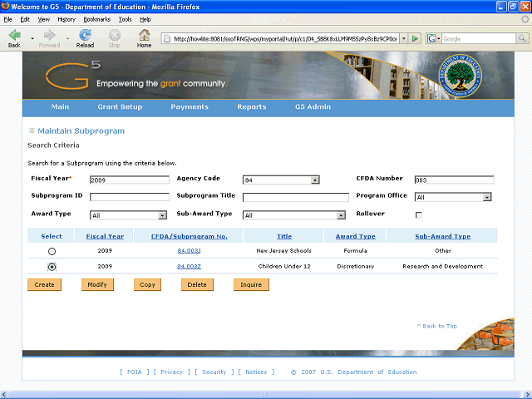
Task: Sort by CFDA/Subprogram No. column
Action: coord(189,236)
